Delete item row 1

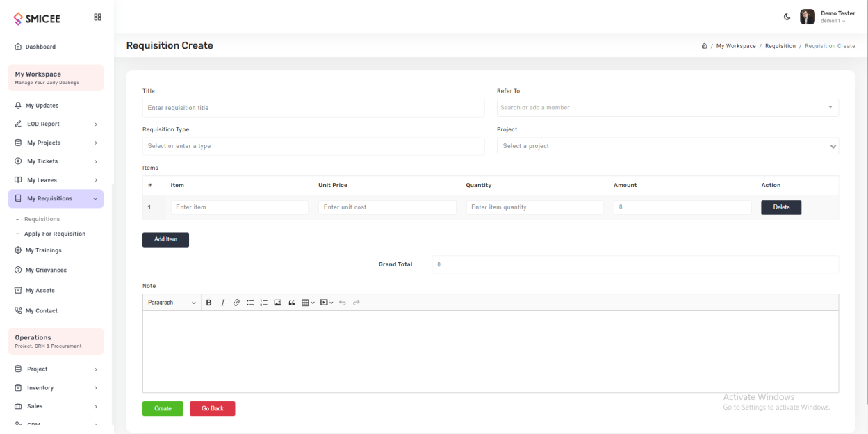coord(781,207)
